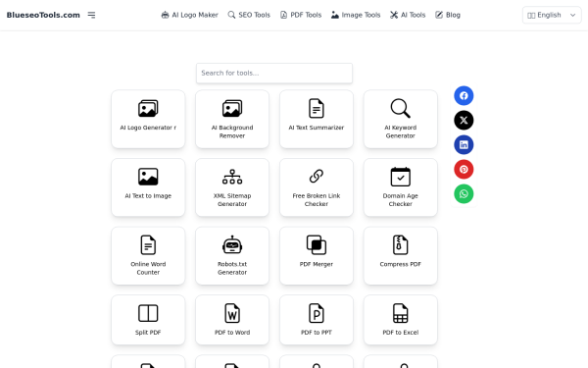This screenshot has width=588, height=368.
Task: Select the PDF Merger text label
Action: coord(317,264)
